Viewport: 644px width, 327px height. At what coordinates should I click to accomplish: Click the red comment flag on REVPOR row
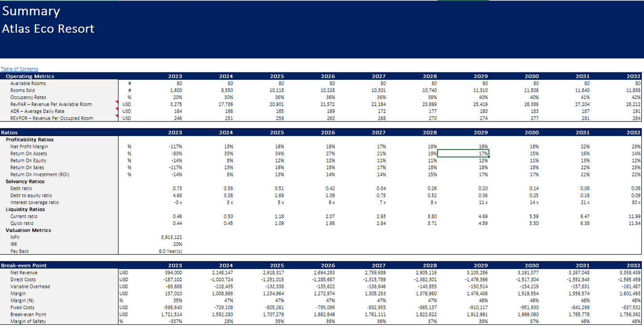(x=117, y=116)
